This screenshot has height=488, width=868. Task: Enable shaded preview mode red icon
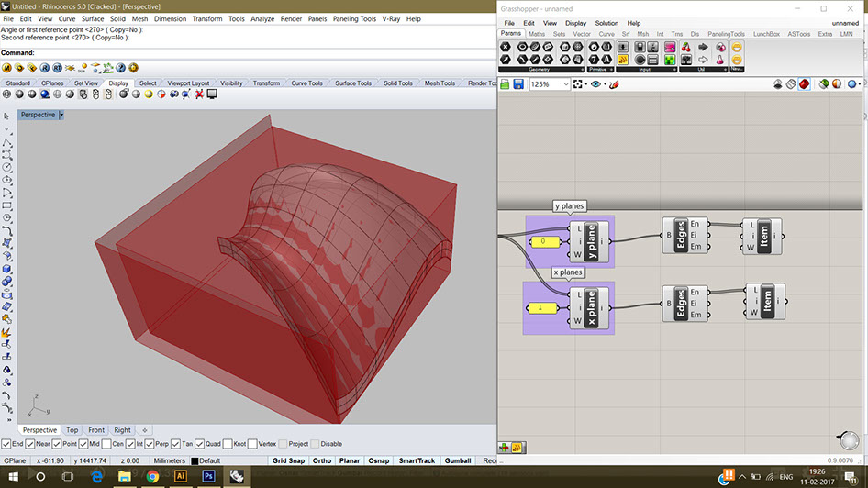click(x=804, y=84)
